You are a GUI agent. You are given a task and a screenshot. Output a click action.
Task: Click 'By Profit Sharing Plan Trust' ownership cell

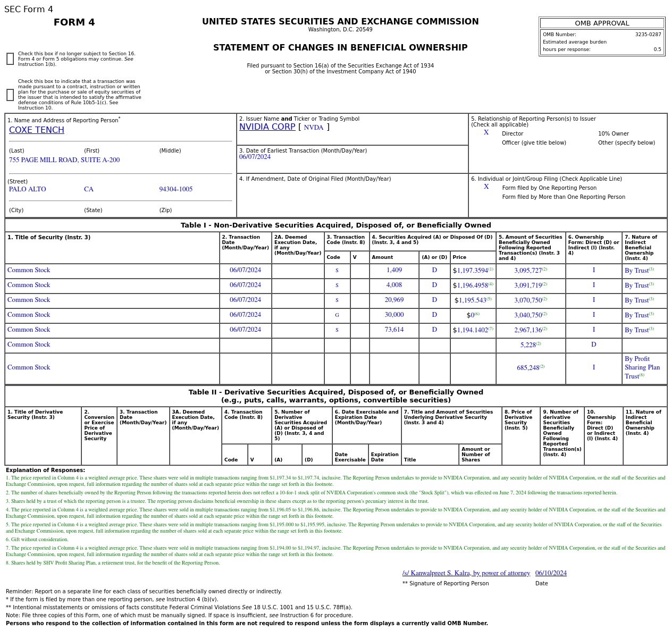pyautogui.click(x=644, y=368)
